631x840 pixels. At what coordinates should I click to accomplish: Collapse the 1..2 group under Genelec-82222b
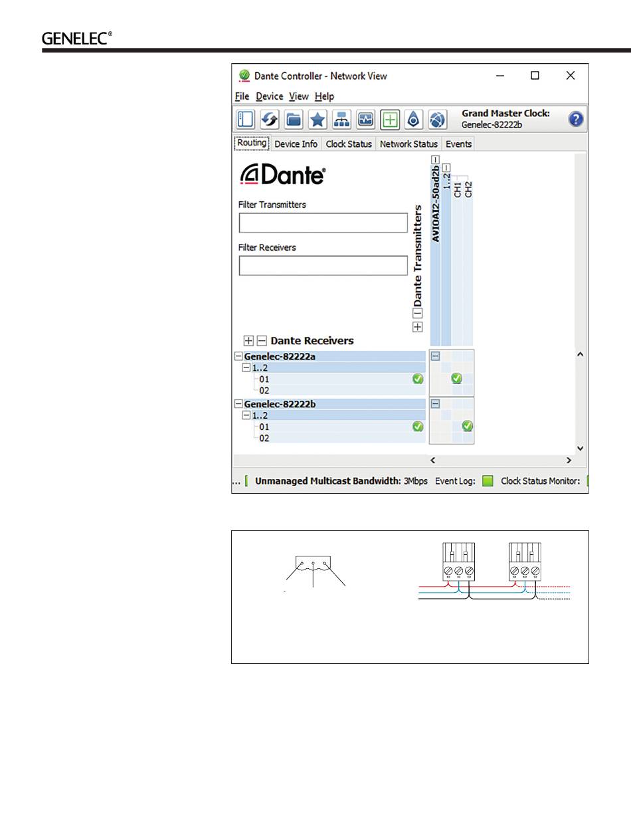click(x=246, y=415)
